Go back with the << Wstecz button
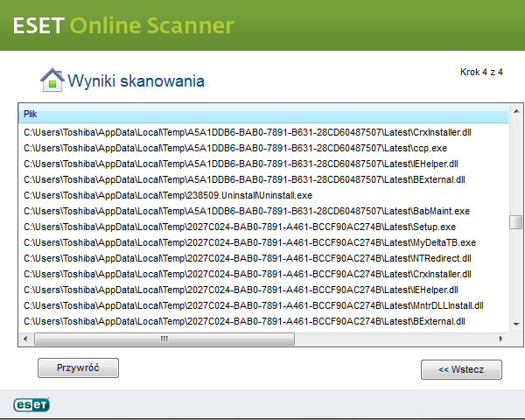 [x=461, y=369]
